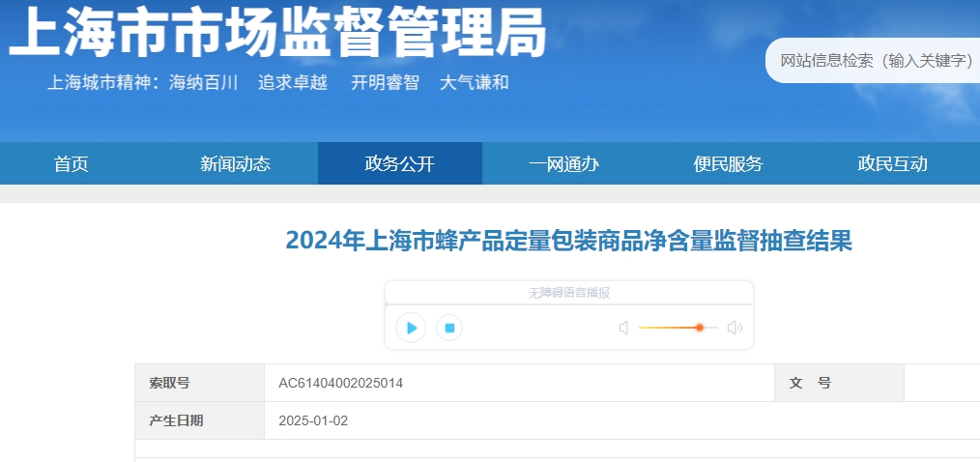Click the article title about 蜂产品 inspection results

coord(568,241)
